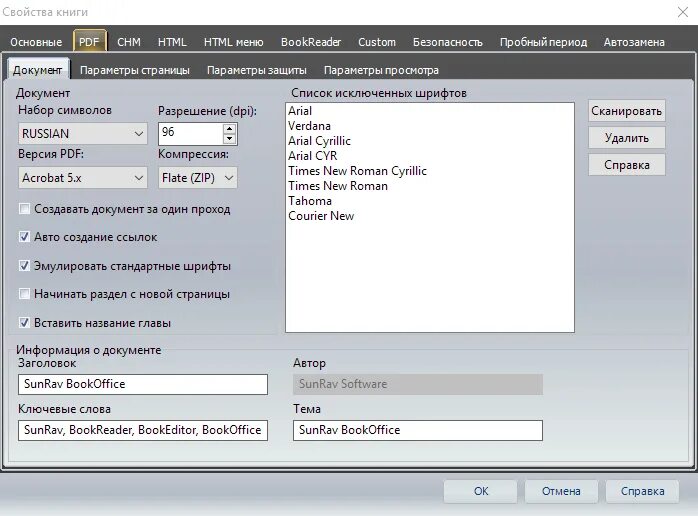Open Параметры защиты sub-tab
698x516 pixels.
(x=256, y=70)
